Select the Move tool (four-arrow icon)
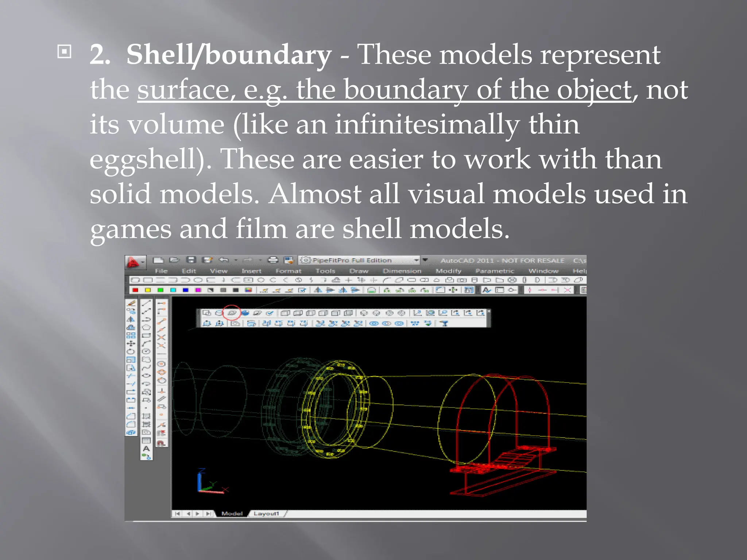This screenshot has height=560, width=747. coord(131,343)
